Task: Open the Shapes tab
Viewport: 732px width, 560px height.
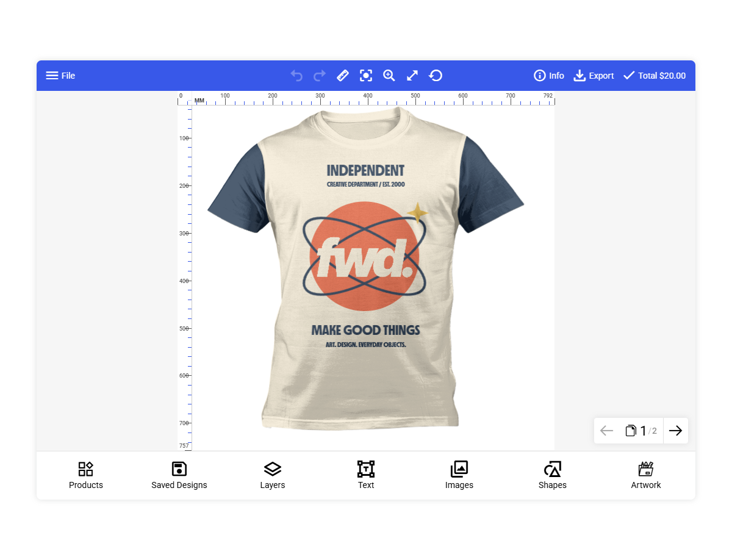Action: 553,476
